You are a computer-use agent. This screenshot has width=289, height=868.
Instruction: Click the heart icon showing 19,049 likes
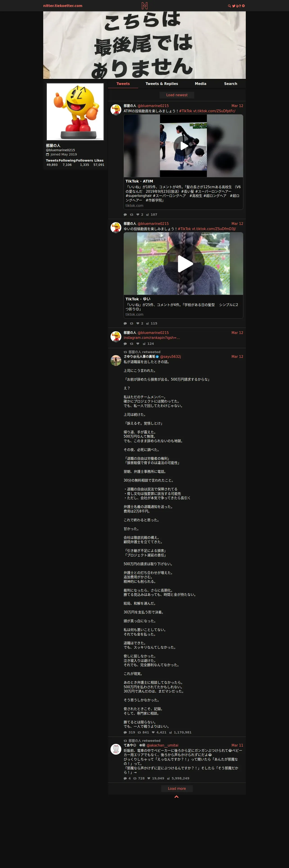[149, 778]
